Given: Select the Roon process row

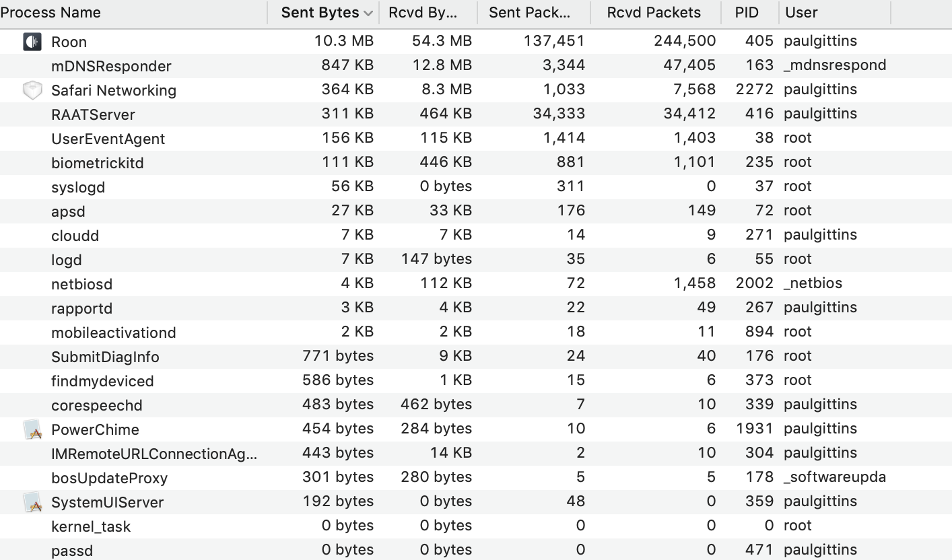Looking at the screenshot, I should [476, 42].
